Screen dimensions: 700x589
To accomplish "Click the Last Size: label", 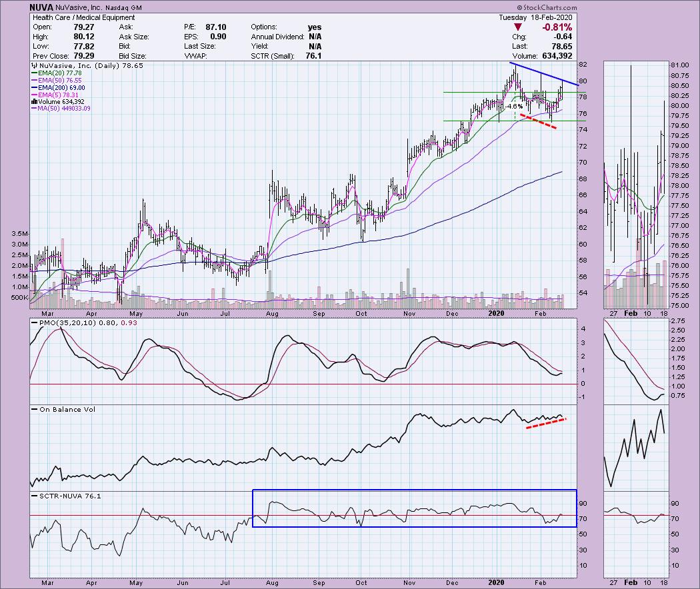I will [199, 47].
